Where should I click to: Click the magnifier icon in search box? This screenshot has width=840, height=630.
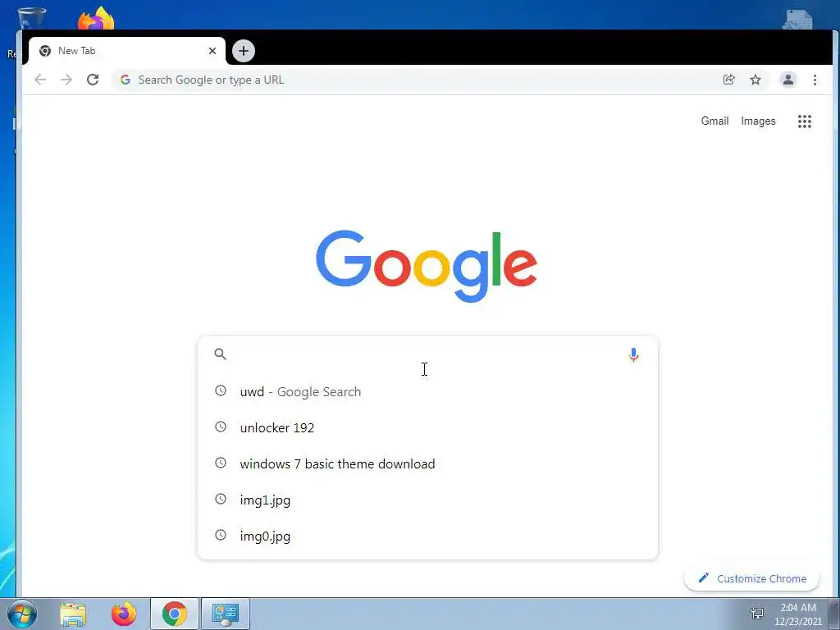pyautogui.click(x=220, y=354)
